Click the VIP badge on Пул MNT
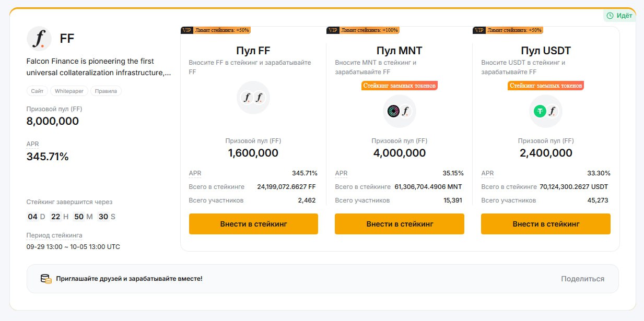The height and width of the screenshot is (321, 644). point(333,30)
